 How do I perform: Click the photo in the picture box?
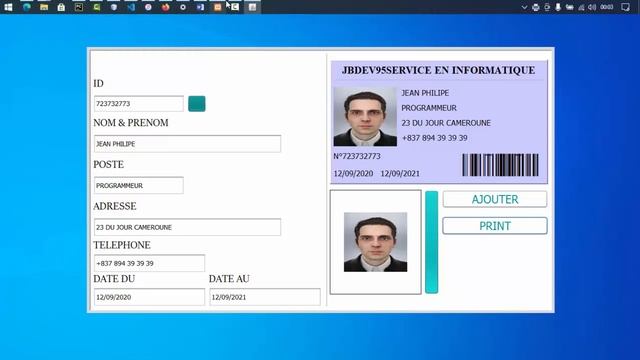pos(376,242)
